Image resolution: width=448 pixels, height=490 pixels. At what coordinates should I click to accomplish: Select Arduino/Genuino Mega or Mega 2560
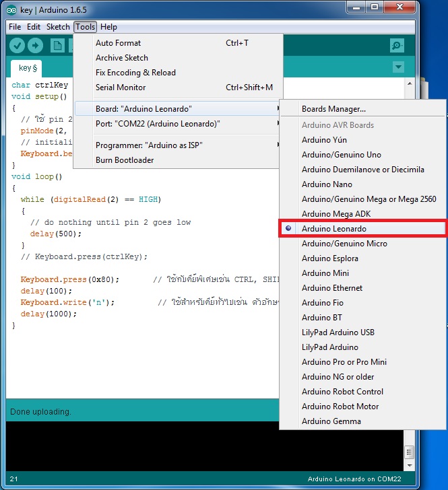click(x=362, y=199)
